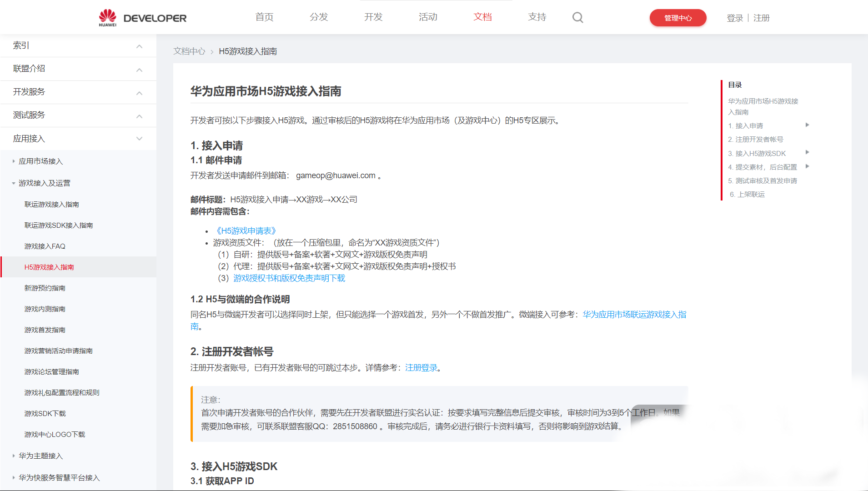This screenshot has width=868, height=491.
Task: Collapse the 应用接入 sidebar section chevron
Action: click(x=139, y=139)
